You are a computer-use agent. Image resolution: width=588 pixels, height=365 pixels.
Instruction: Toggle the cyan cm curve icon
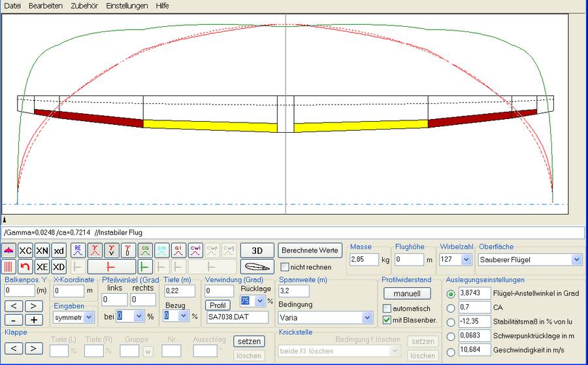(162, 251)
